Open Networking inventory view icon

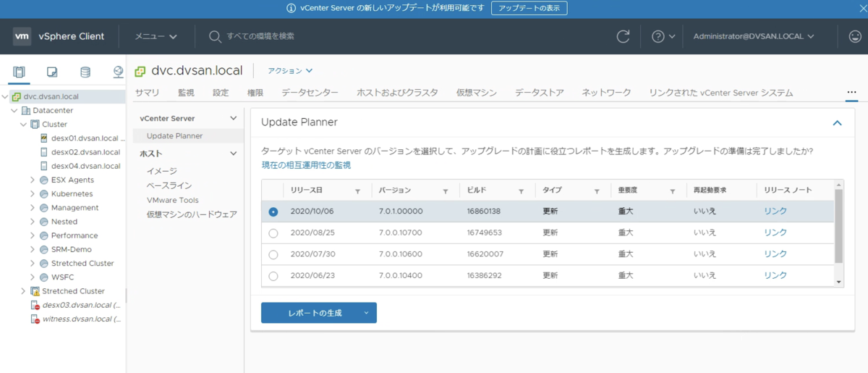119,72
